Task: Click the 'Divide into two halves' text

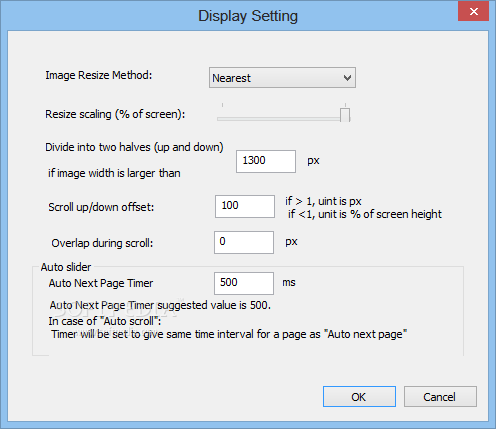Action: 134,147
